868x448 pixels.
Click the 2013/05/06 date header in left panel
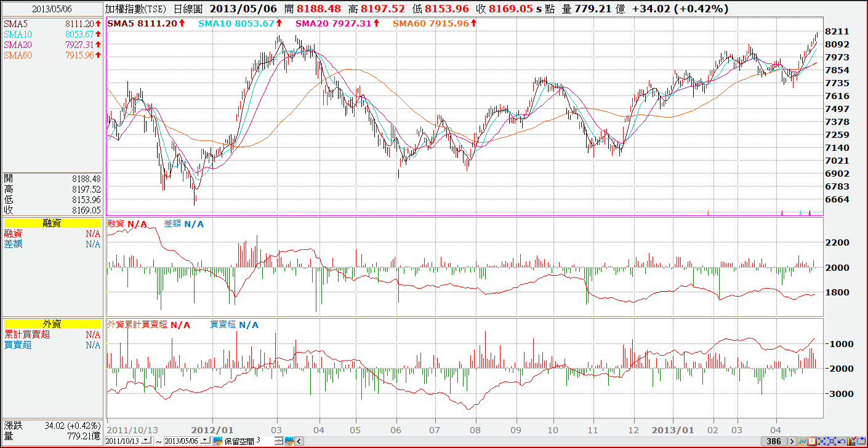click(x=52, y=10)
